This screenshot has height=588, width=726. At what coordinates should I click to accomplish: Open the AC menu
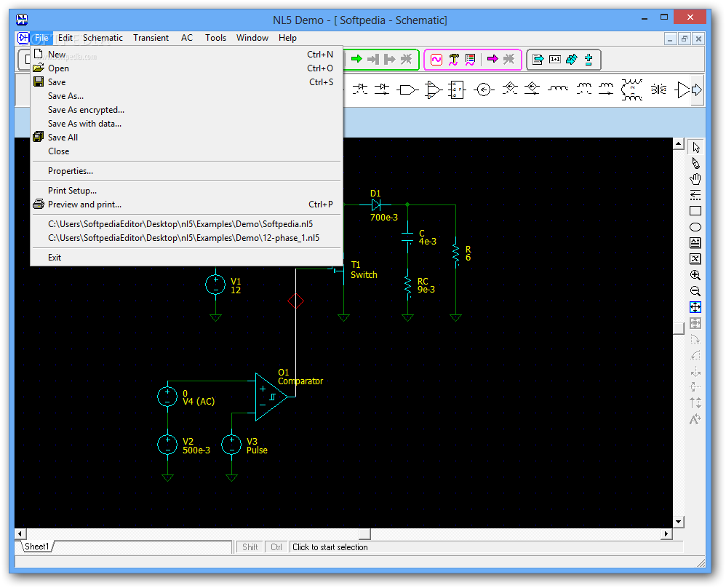coord(187,38)
